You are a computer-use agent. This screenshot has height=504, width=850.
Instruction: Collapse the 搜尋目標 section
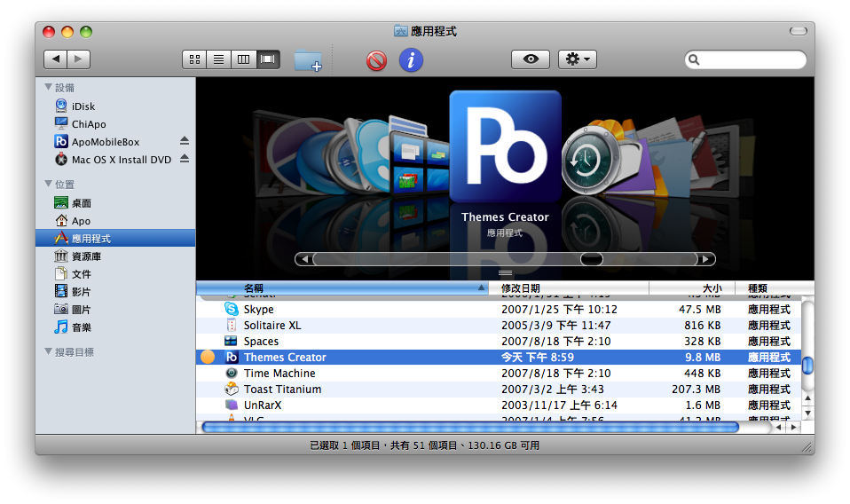pyautogui.click(x=48, y=351)
